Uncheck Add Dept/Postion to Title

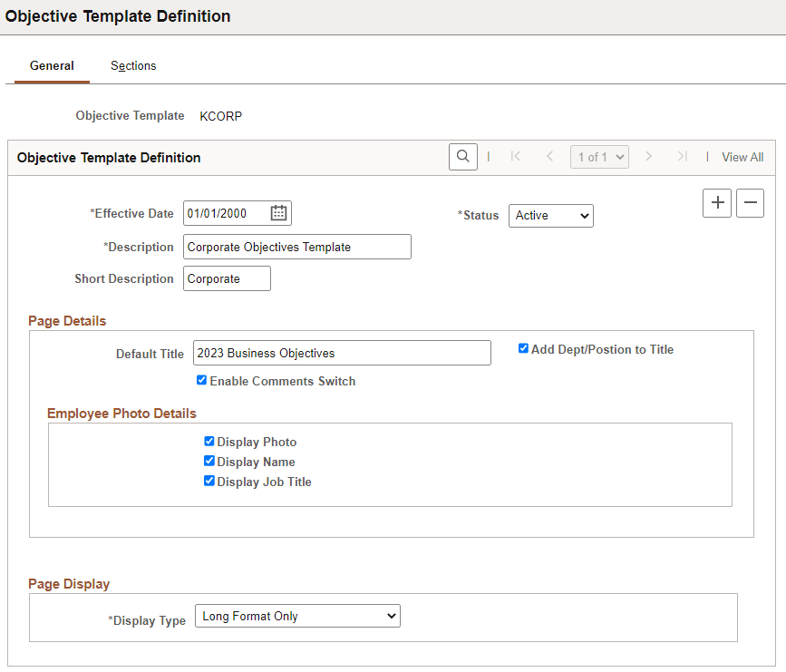(523, 348)
